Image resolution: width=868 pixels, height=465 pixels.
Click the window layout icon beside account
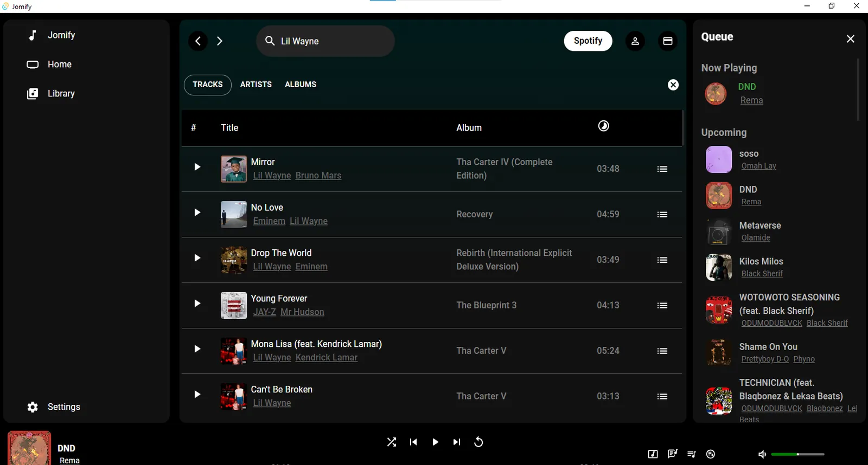[x=668, y=41]
